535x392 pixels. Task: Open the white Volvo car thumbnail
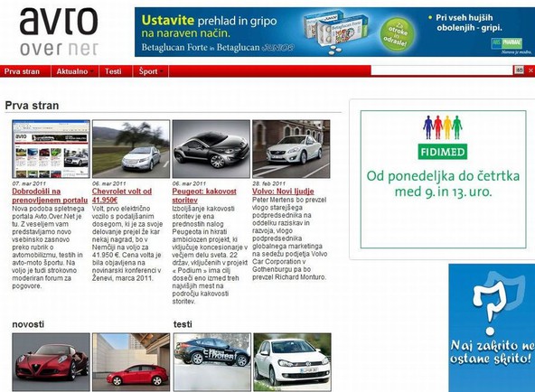point(291,149)
